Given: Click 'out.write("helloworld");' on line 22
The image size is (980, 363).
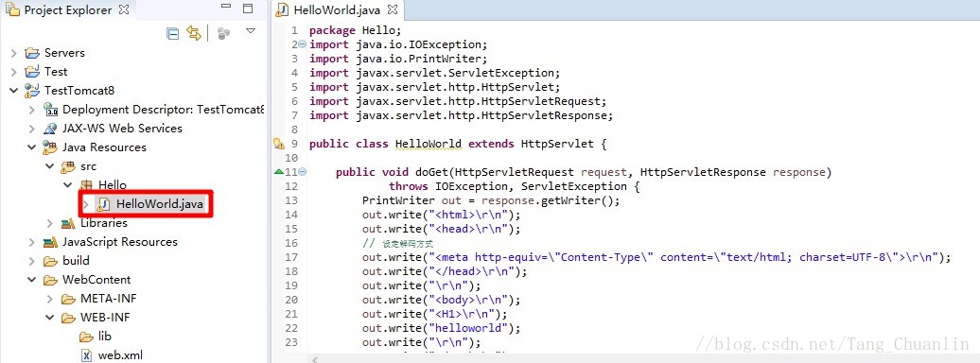Looking at the screenshot, I should coord(441,328).
